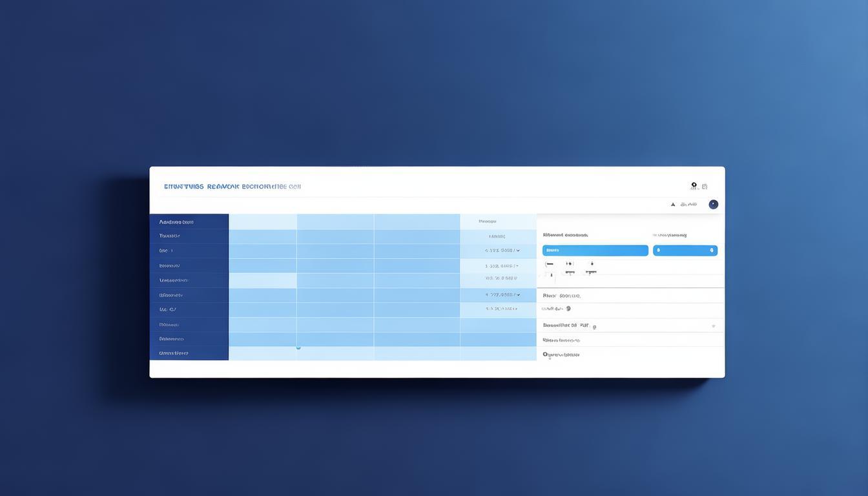Click the blue page title in the header
868x496 pixels.
(232, 187)
